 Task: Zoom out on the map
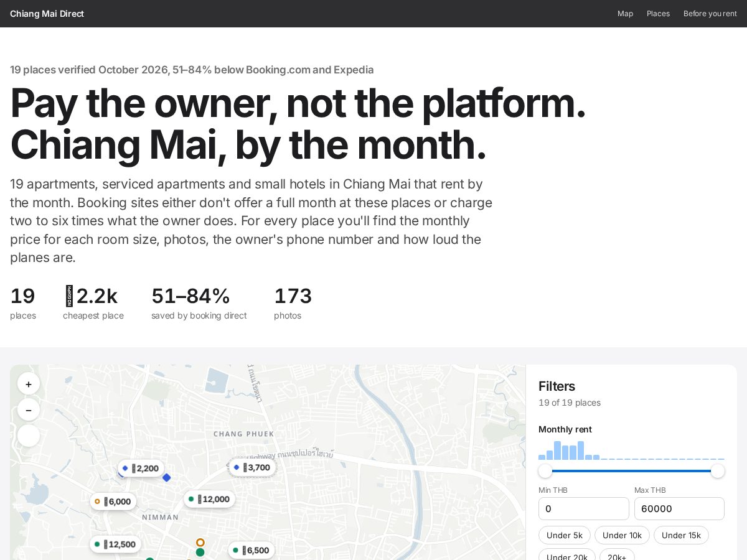point(29,410)
